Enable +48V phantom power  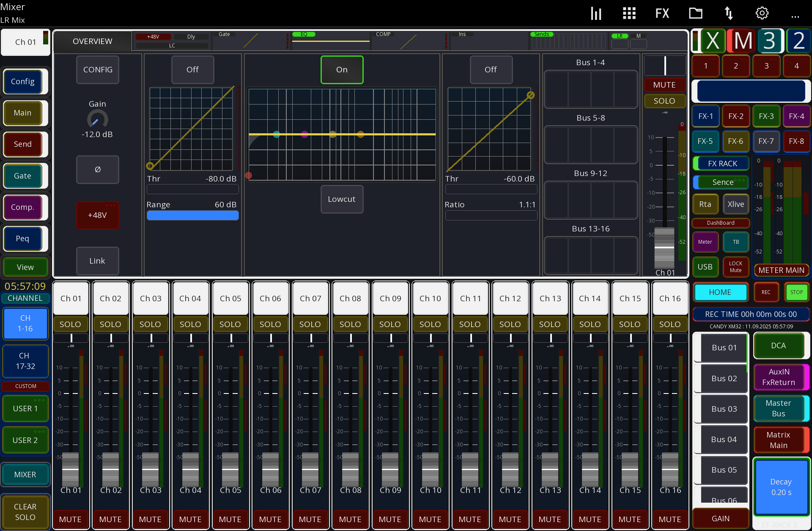pos(97,215)
